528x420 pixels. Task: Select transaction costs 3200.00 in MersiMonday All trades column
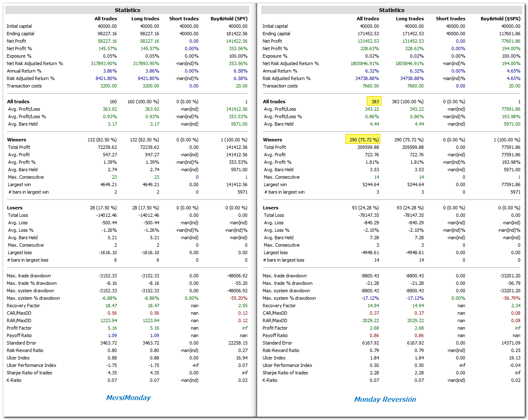pos(108,86)
